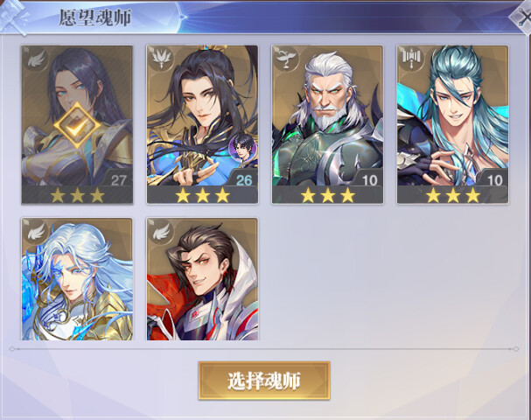The height and width of the screenshot is (420, 531).
Task: Choose the silver-haired golden armor hero card
Action: 77,279
